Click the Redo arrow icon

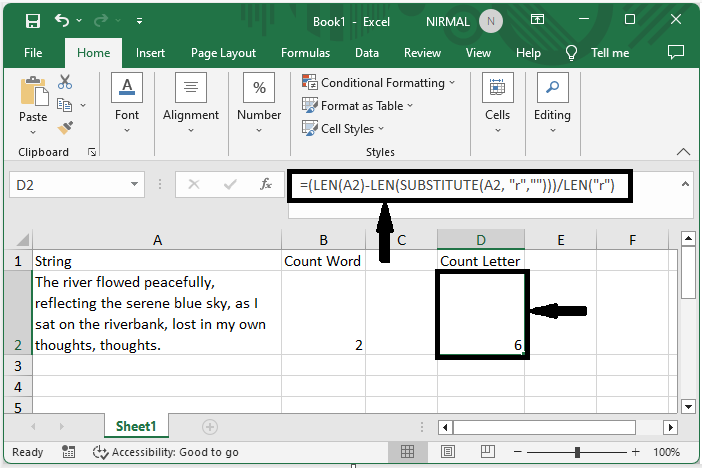(x=101, y=20)
